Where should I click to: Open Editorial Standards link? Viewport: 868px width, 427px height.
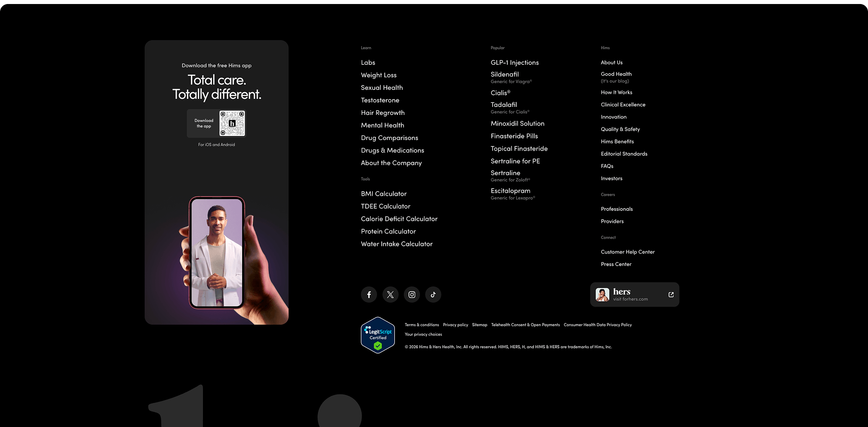[x=624, y=154]
